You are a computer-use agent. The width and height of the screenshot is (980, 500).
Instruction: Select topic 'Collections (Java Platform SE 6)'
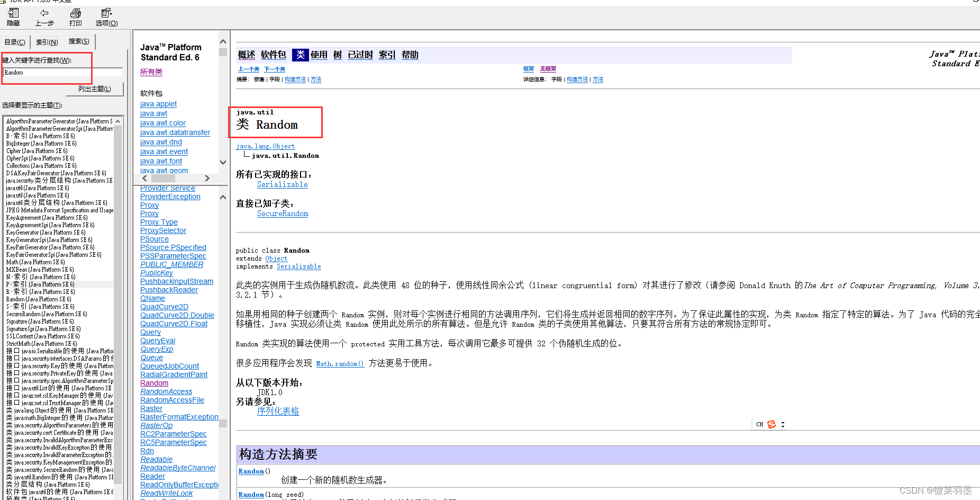(x=41, y=166)
